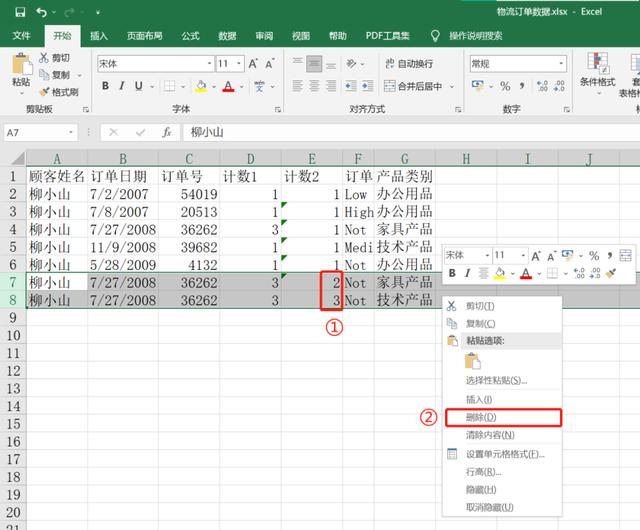Viewport: 640px width, 530px height.
Task: Open Conditional Formatting (条件格式) in ribbon
Action: [597, 68]
